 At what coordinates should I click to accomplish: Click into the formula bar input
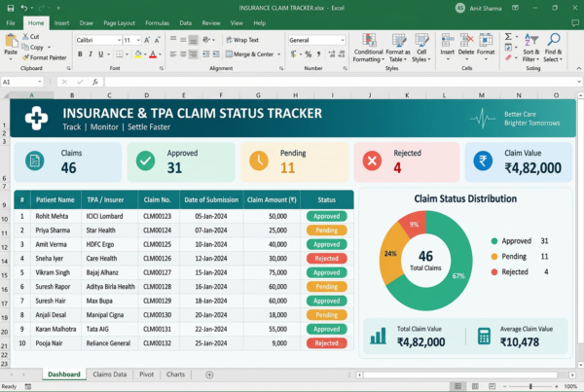point(340,82)
